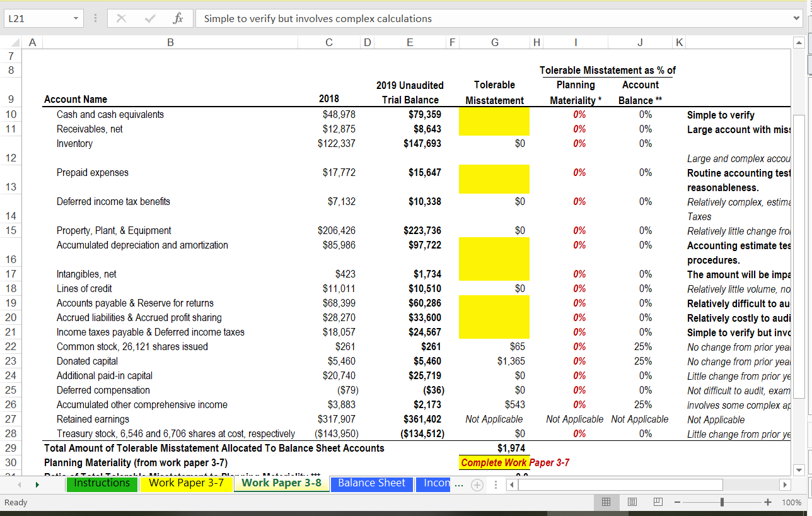
Task: Click vertical scrollbar up arrow
Action: pyautogui.click(x=799, y=42)
